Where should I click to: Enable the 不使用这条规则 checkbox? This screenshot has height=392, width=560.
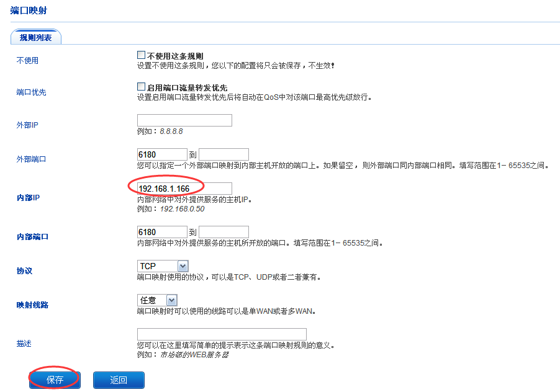pyautogui.click(x=141, y=55)
